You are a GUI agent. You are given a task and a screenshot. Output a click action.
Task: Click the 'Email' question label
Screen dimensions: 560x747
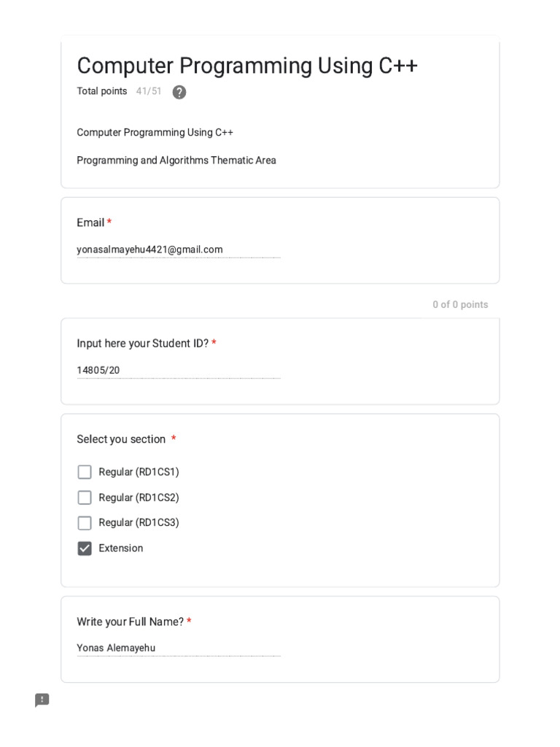(x=90, y=222)
